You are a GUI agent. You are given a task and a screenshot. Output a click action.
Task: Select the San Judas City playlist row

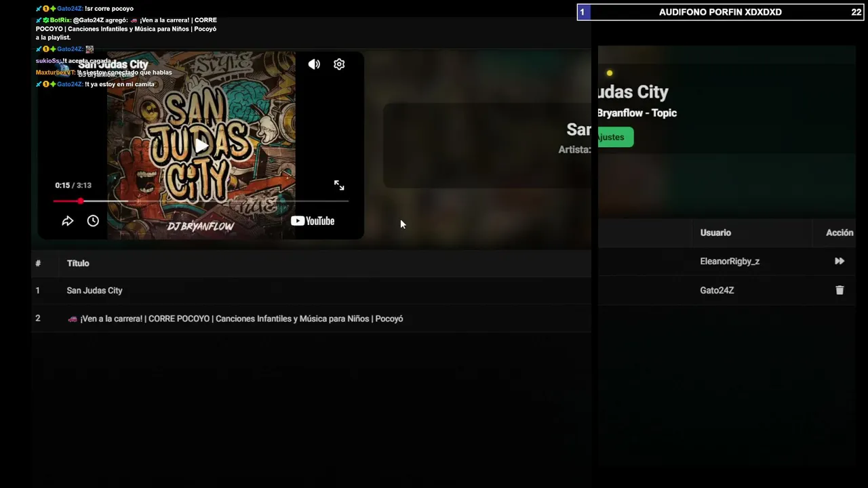point(311,290)
